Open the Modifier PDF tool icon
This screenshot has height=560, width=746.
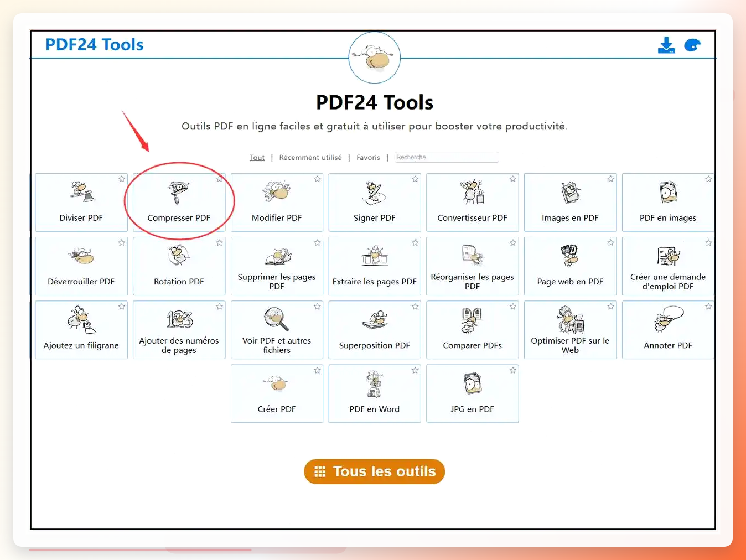pyautogui.click(x=277, y=191)
